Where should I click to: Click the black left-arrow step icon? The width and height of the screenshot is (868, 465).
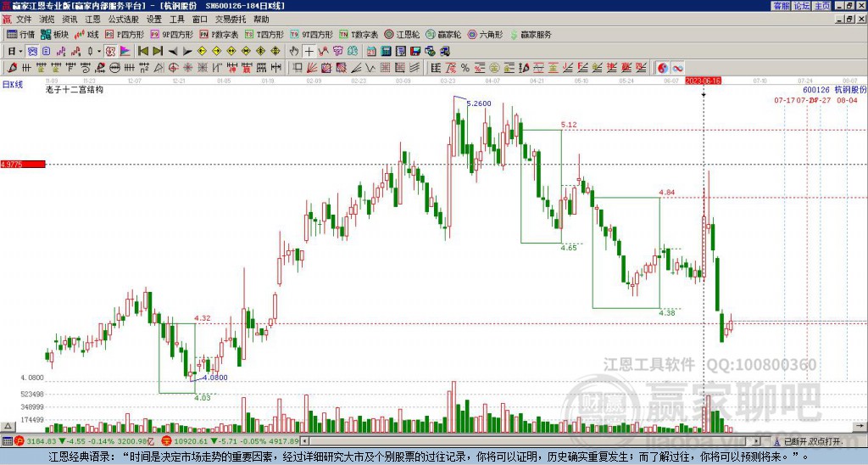(x=173, y=52)
